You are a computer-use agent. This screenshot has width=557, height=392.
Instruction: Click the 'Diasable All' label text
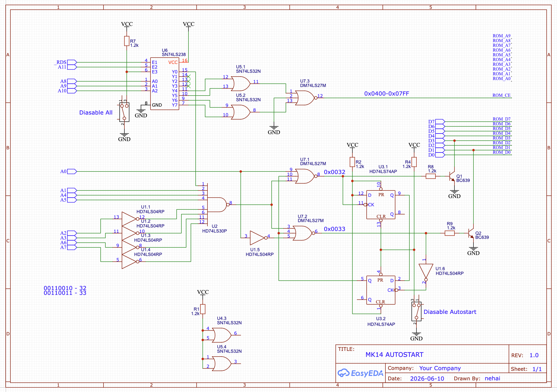tap(96, 113)
